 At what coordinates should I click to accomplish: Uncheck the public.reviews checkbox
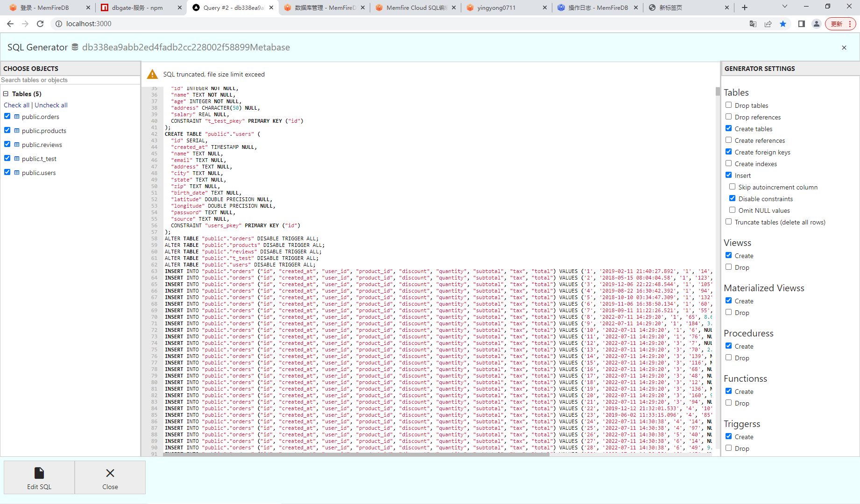point(7,144)
